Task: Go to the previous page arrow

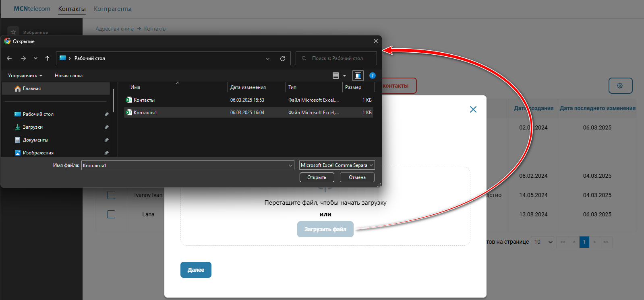Action: [x=574, y=242]
